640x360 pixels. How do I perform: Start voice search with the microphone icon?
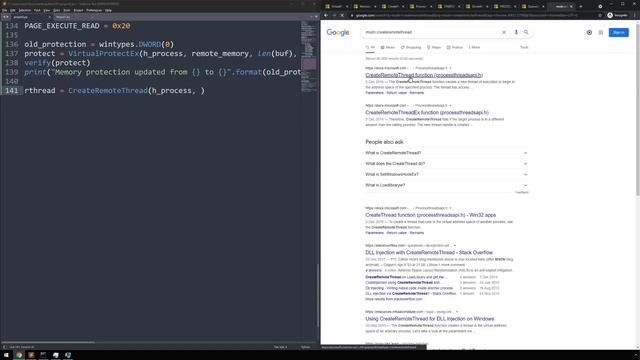(x=516, y=32)
